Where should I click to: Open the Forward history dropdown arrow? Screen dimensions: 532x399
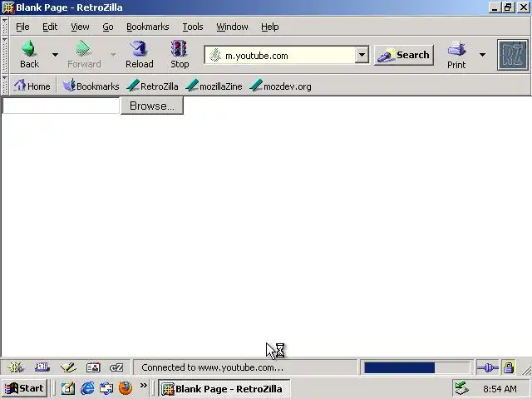(113, 55)
